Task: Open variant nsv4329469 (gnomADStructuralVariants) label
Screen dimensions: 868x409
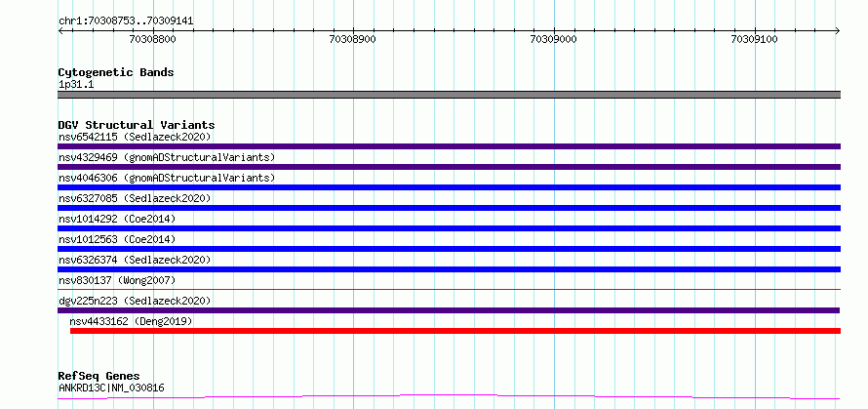Action: 167,157
